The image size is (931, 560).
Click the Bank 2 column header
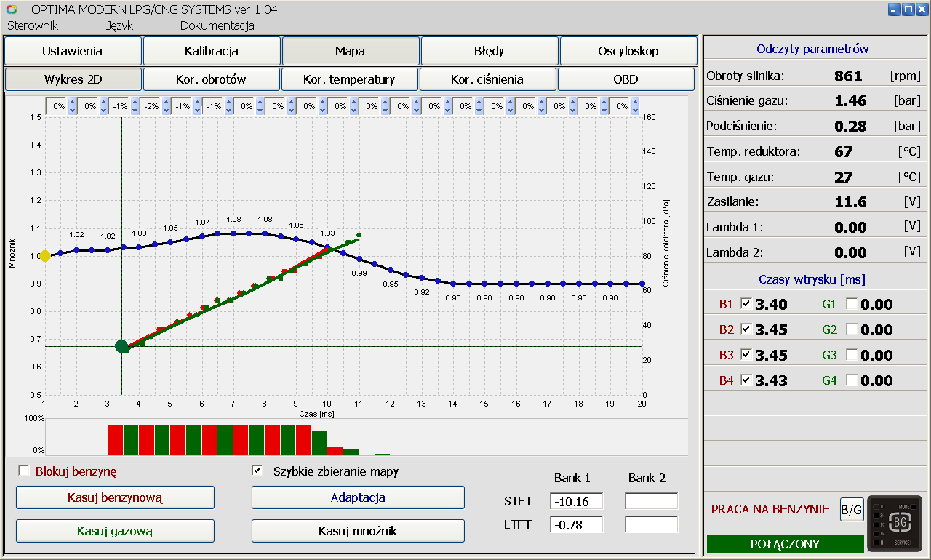point(647,478)
